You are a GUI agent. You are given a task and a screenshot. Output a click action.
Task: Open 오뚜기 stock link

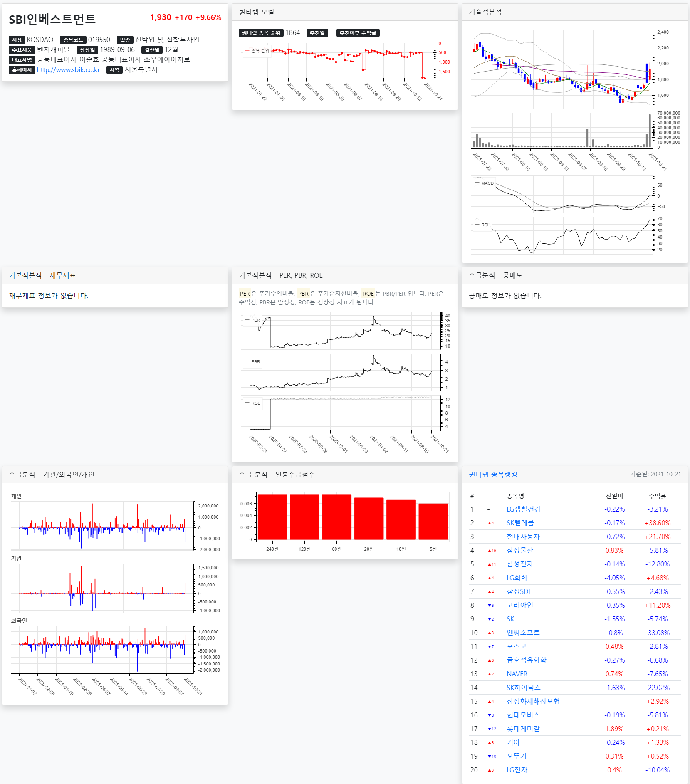pos(516,756)
